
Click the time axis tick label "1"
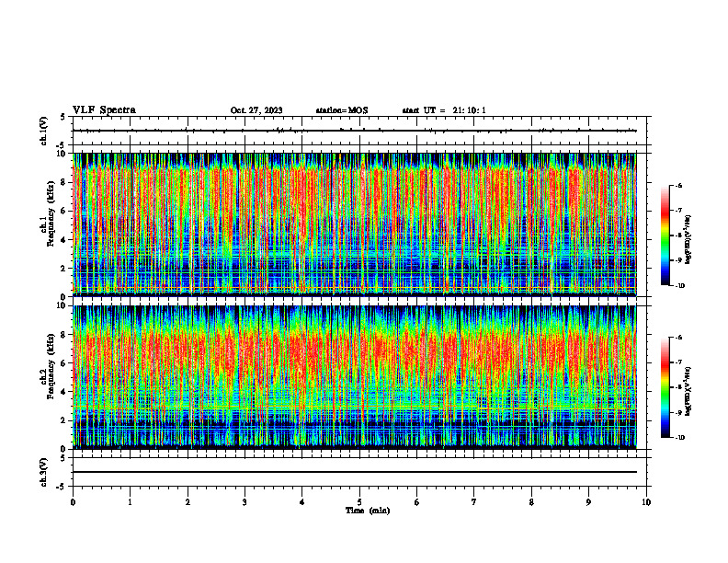(x=130, y=502)
